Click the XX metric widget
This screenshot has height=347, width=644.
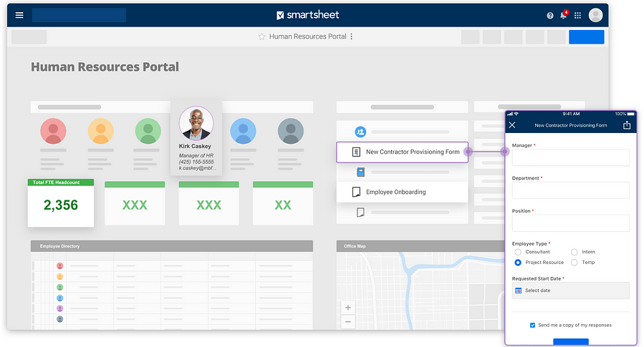282,203
